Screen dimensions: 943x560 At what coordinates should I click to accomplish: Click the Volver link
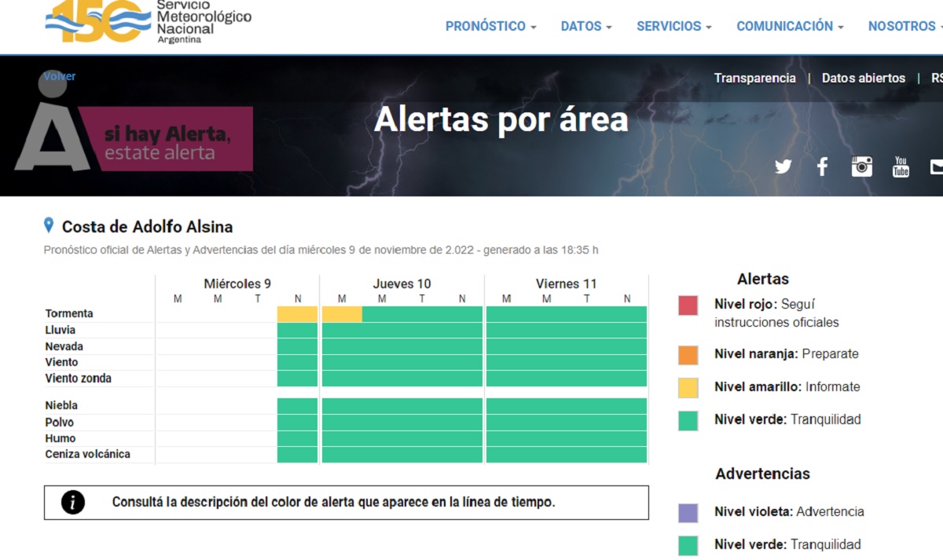(60, 76)
